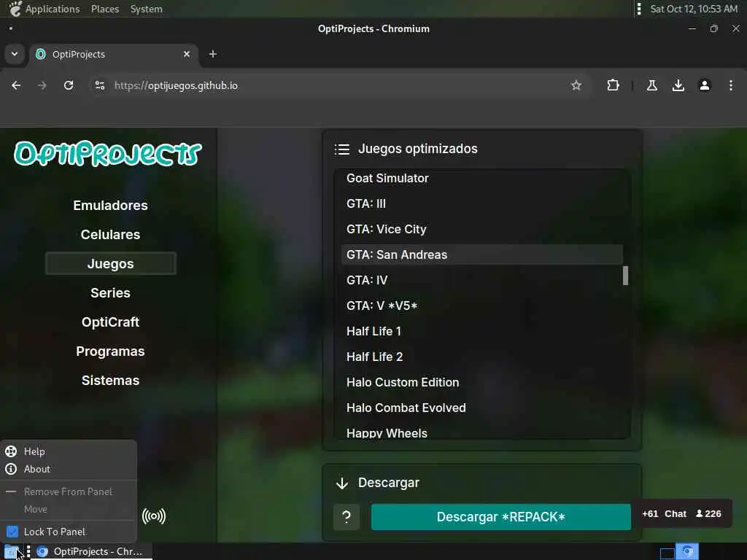This screenshot has width=747, height=560.
Task: Click the show desktop icon in bottom panel
Action: [x=12, y=551]
